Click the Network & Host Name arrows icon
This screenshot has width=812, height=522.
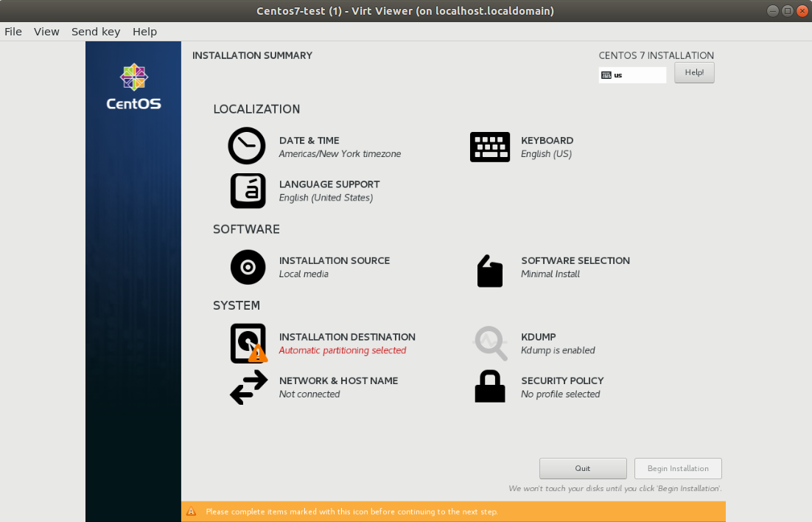(248, 387)
